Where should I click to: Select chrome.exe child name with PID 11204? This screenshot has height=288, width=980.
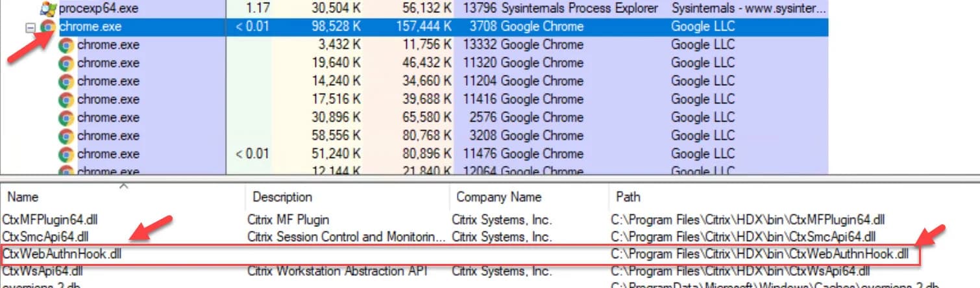pos(108,81)
